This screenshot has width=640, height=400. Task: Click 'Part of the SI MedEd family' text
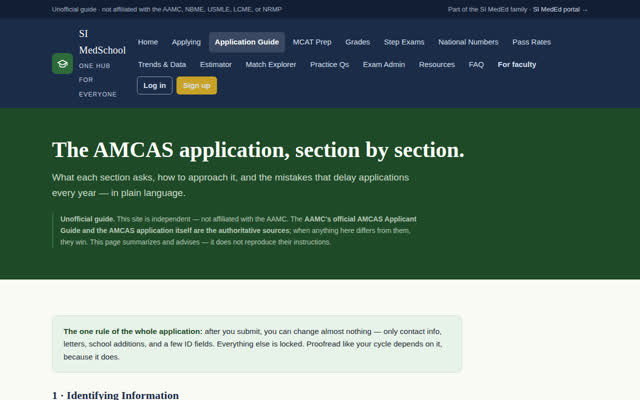click(x=487, y=9)
